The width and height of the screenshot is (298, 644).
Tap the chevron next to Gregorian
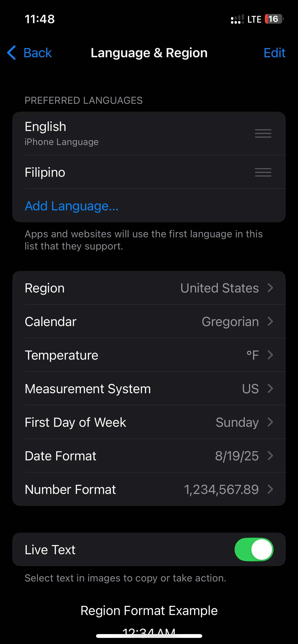coord(270,321)
